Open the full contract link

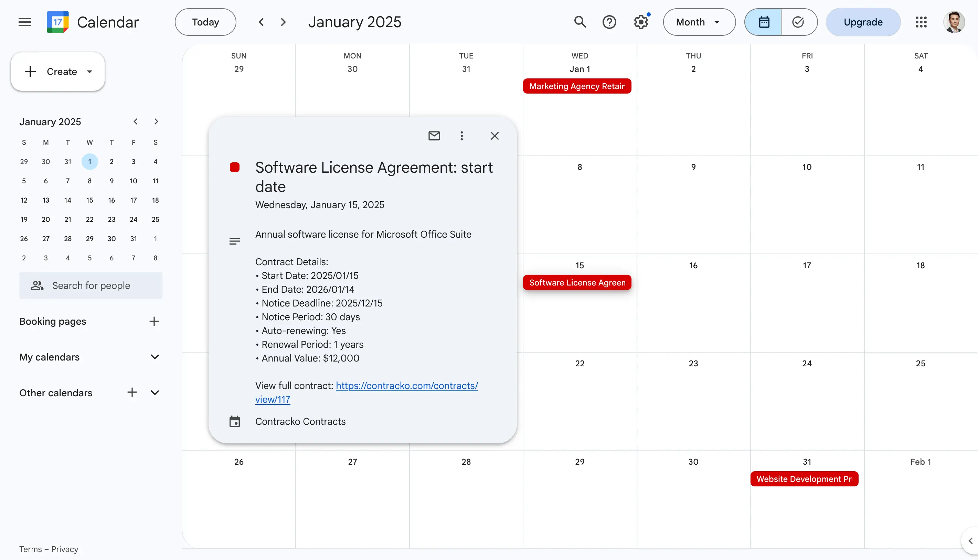pos(407,385)
